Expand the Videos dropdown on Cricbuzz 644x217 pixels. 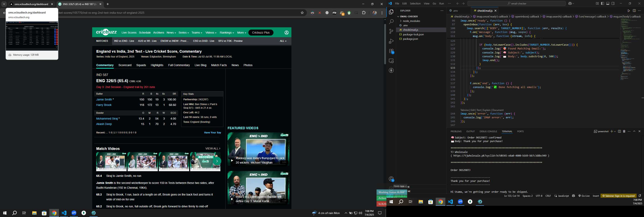click(211, 33)
